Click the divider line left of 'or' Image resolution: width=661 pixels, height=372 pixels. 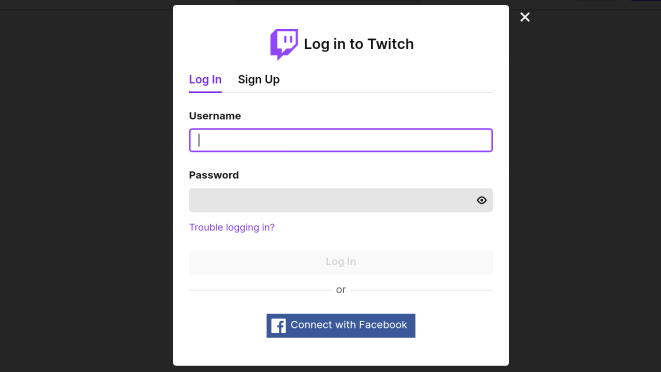260,290
